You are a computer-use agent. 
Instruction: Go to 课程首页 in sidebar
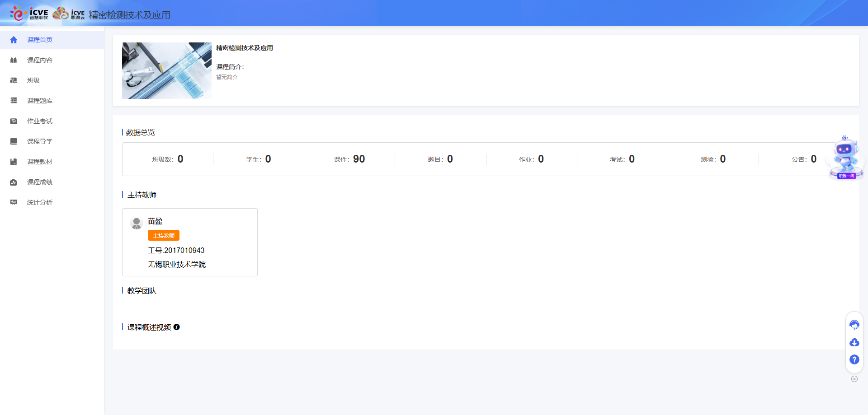pos(52,40)
